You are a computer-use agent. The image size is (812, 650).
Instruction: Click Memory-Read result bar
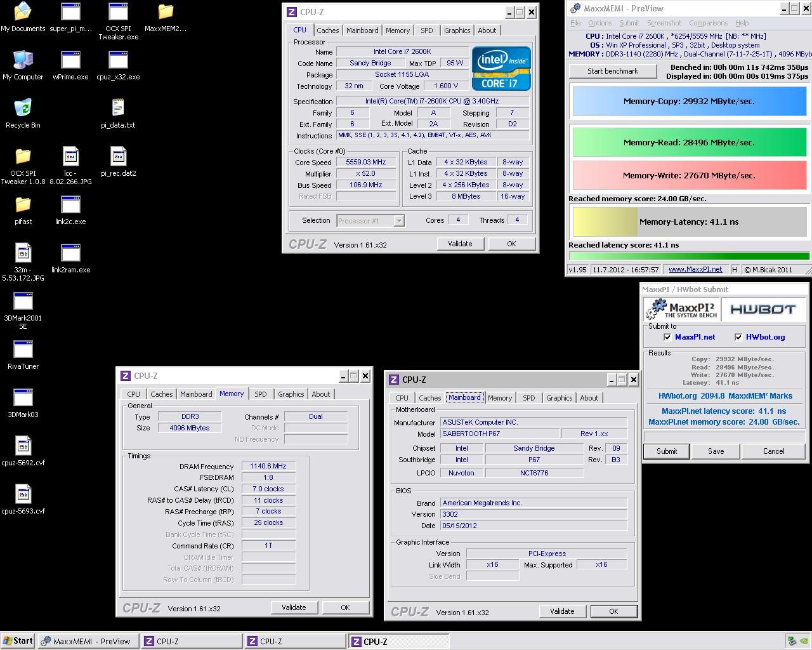point(690,142)
